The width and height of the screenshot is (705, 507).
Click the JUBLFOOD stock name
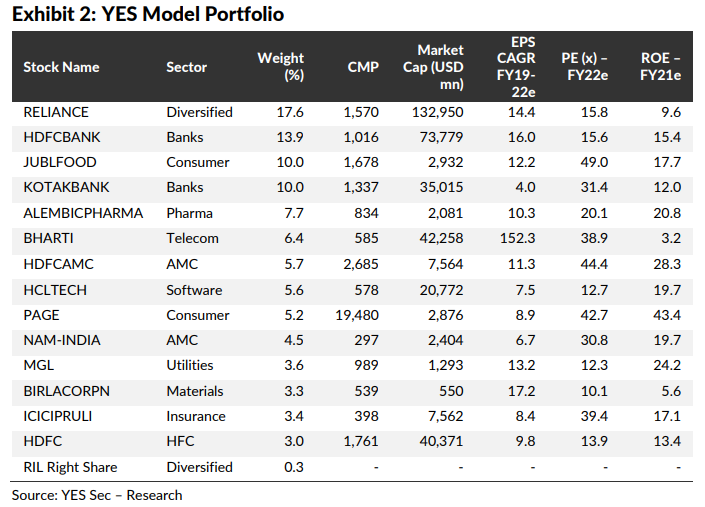tap(57, 162)
